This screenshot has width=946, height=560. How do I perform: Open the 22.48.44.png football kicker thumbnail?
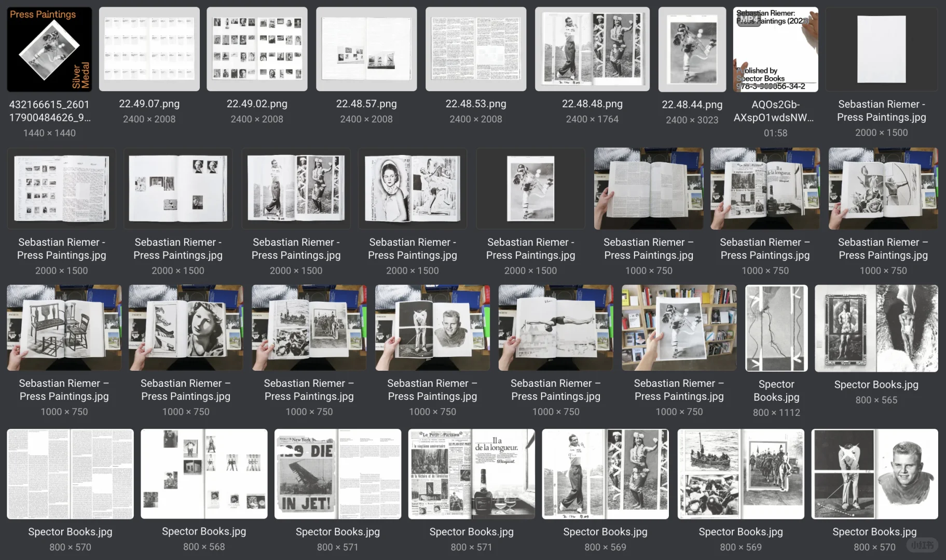pyautogui.click(x=692, y=49)
